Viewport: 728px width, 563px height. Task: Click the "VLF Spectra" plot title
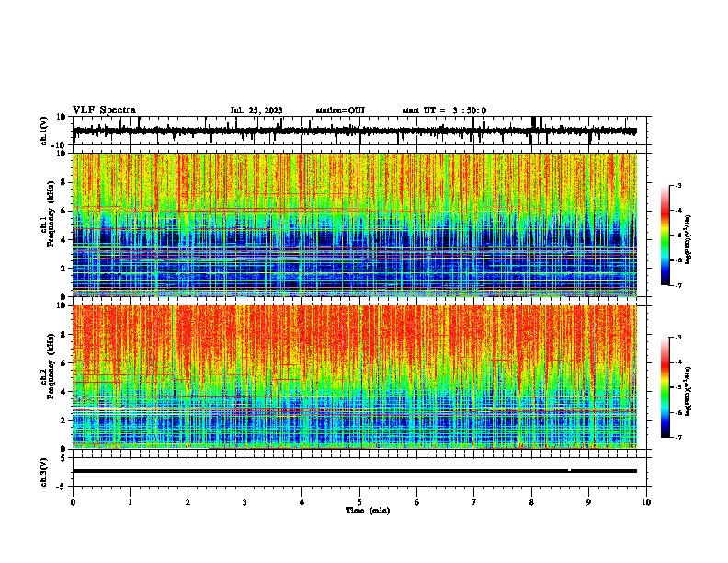(104, 110)
